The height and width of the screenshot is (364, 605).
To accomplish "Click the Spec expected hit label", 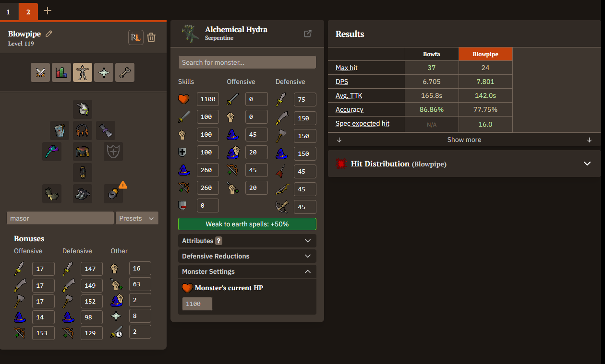I will [363, 123].
